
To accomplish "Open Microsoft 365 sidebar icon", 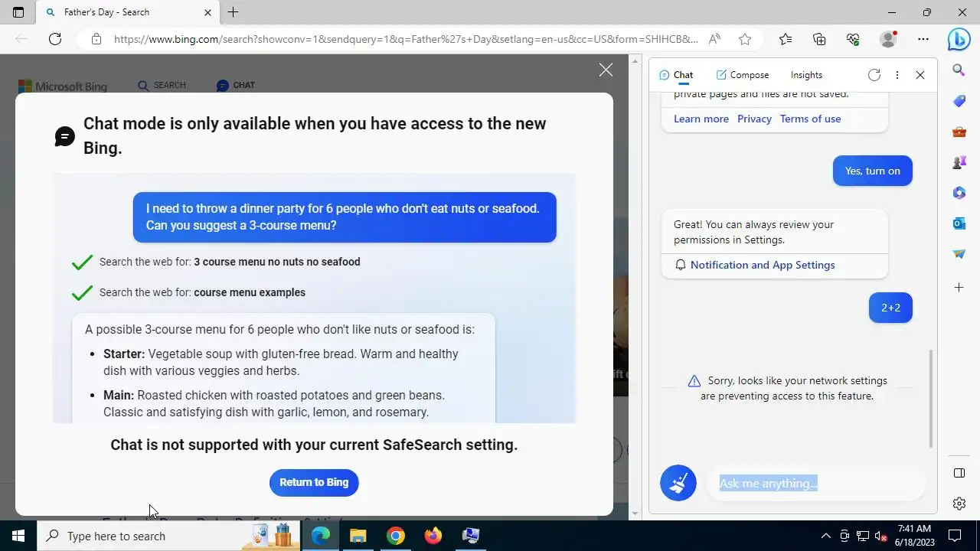I will coord(959,193).
